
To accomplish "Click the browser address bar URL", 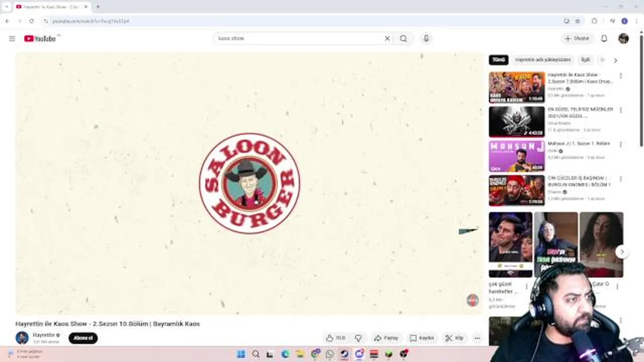I will [x=91, y=21].
